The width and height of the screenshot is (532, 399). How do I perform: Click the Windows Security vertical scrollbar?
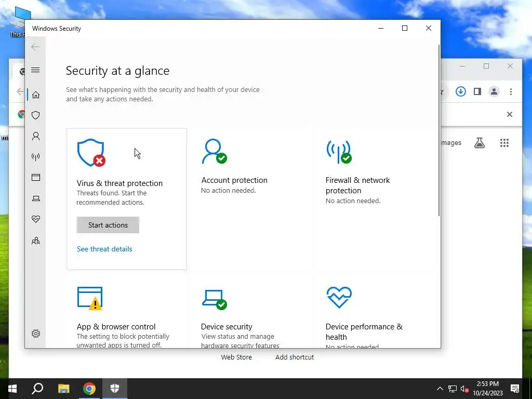439,130
